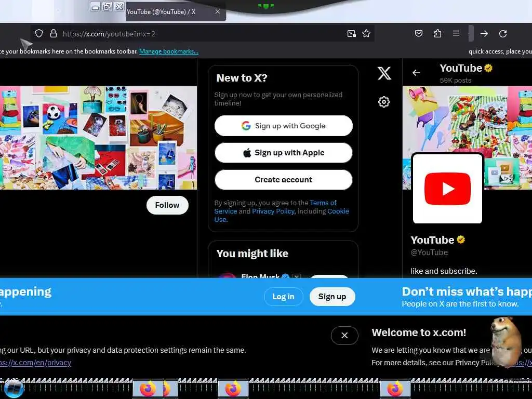Screen dimensions: 532x399
Task: Dismiss the Welcome to x.com notice
Action: (344, 335)
